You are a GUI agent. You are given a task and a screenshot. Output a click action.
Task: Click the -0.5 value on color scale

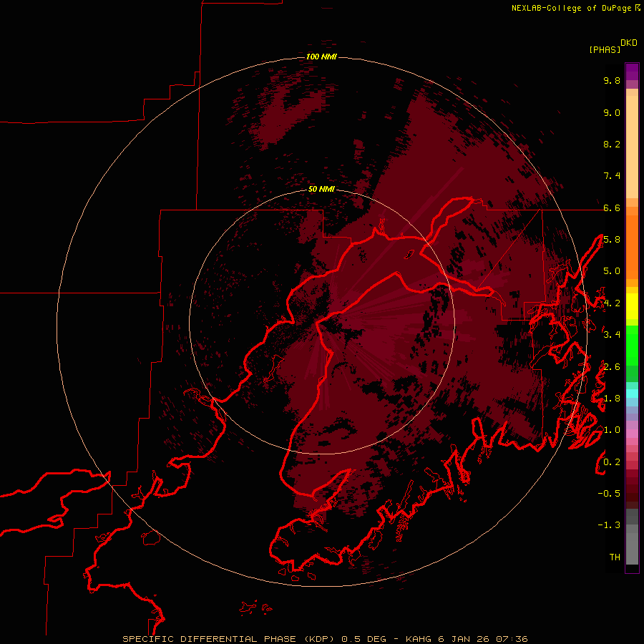(609, 494)
